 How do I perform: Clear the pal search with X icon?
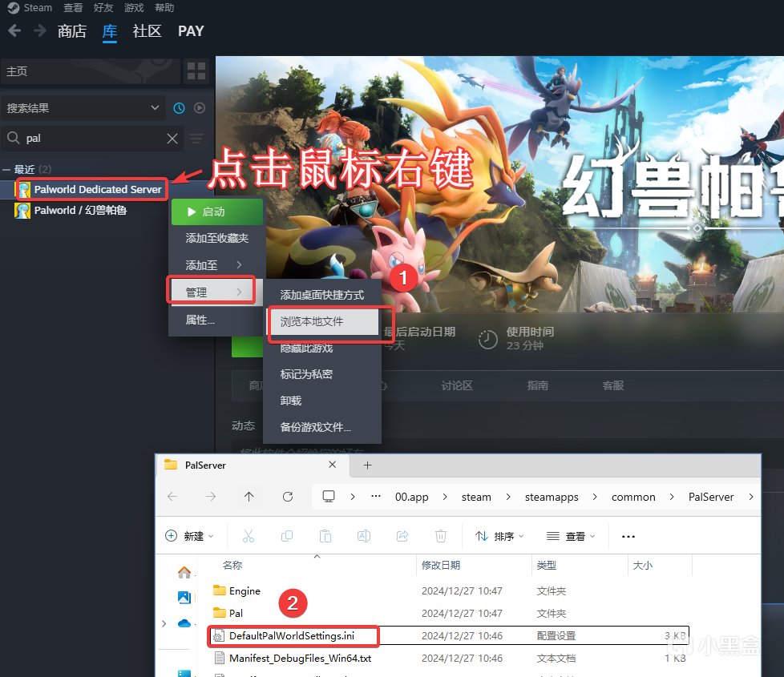pyautogui.click(x=172, y=139)
